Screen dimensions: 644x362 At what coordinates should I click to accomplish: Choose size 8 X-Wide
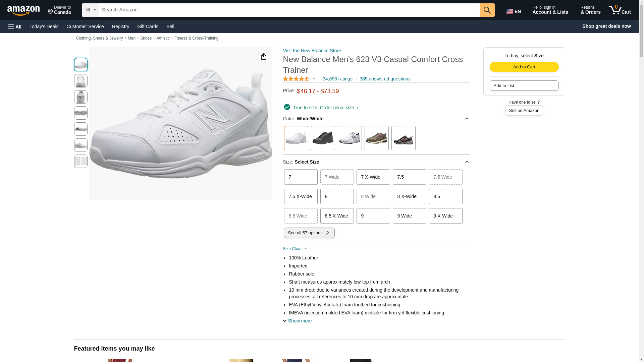(x=409, y=196)
